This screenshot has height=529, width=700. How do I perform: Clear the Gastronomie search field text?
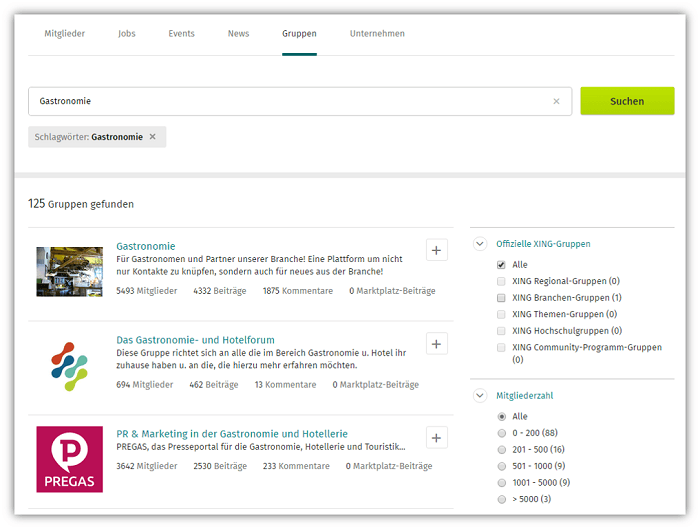pyautogui.click(x=556, y=101)
